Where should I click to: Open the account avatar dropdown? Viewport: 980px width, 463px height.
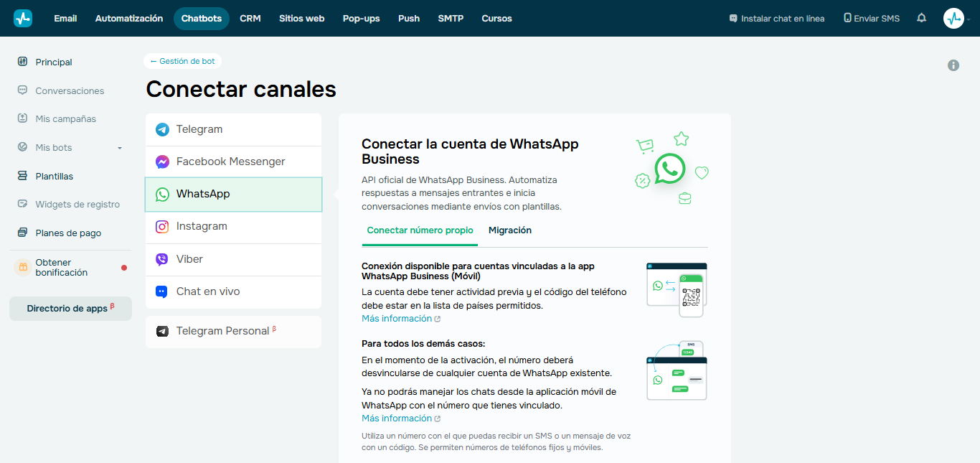[x=954, y=18]
